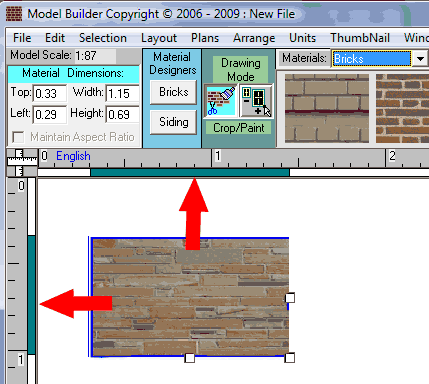This screenshot has height=384, width=429.
Task: Select the window placement drawing mode icon
Action: [x=256, y=101]
